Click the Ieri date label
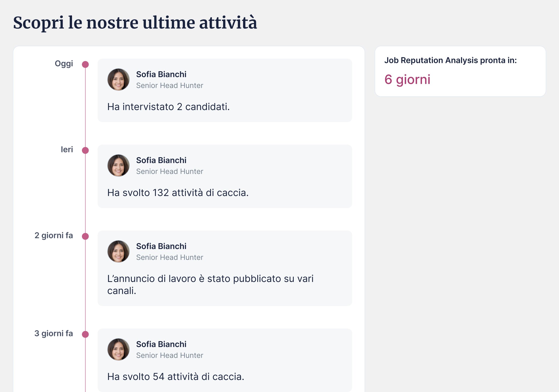Screen dimensions: 559x392 tap(67, 149)
